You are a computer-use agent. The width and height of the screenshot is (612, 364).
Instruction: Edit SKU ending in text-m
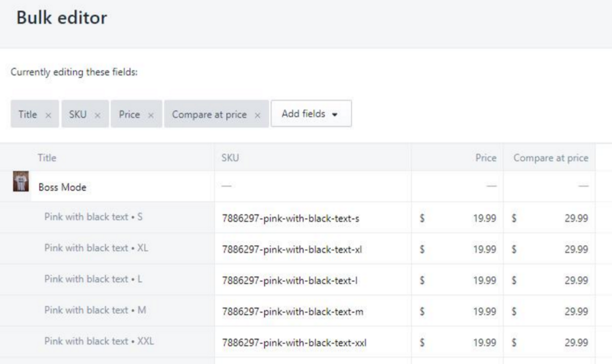[x=313, y=311]
